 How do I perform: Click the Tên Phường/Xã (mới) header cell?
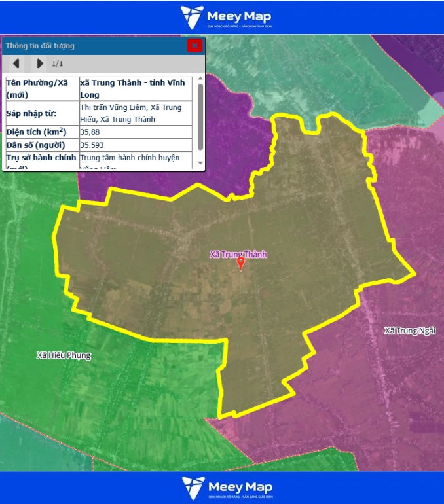coord(41,89)
